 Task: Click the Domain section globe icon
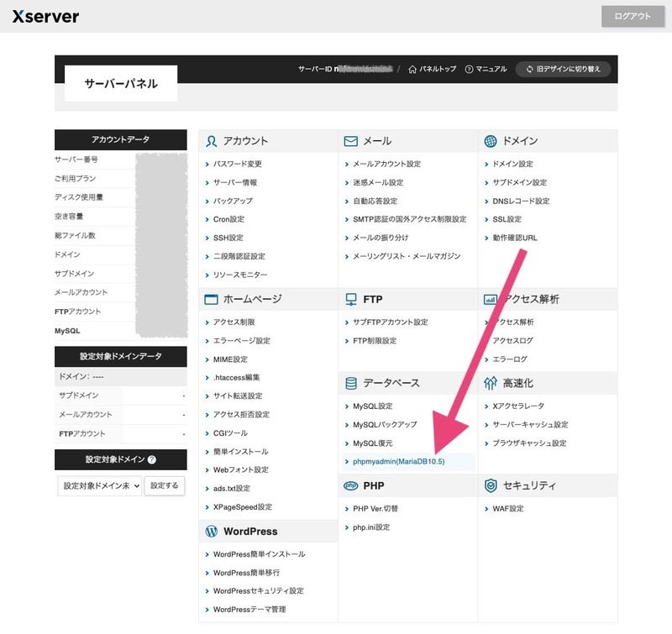click(x=491, y=141)
